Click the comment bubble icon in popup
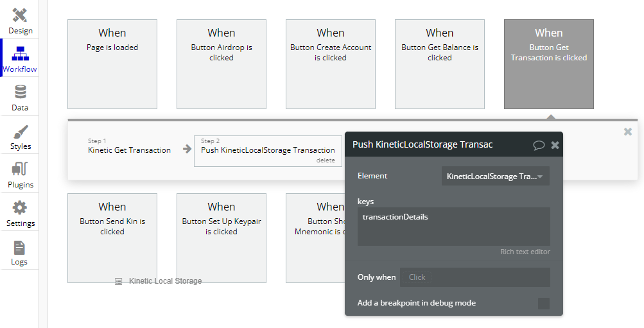Viewport: 644px width, 328px height. (x=539, y=145)
